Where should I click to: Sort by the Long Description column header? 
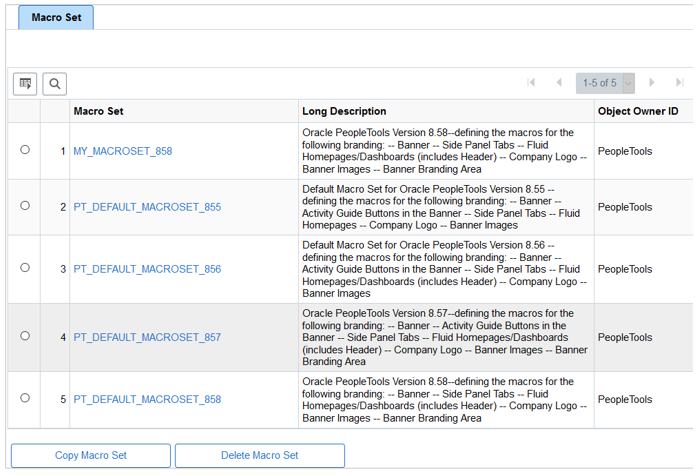(344, 111)
